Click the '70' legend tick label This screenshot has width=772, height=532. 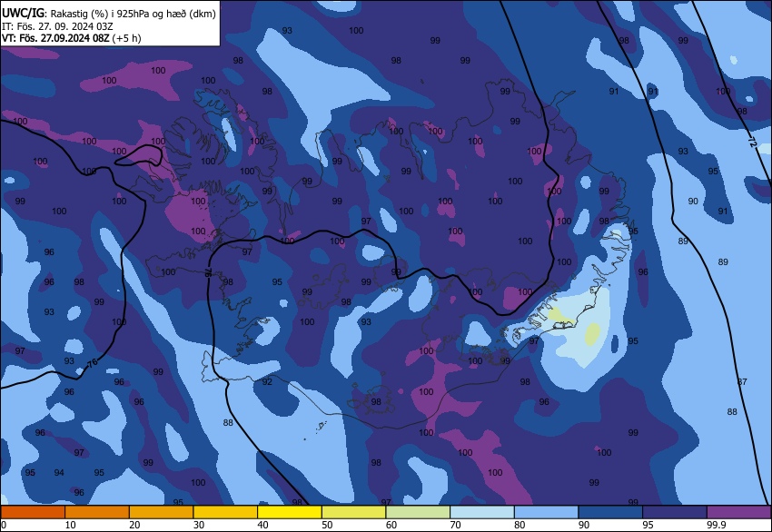[x=455, y=525]
